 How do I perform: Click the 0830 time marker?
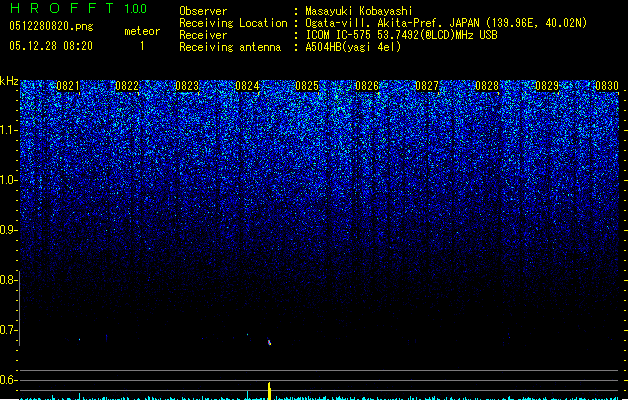coord(607,86)
